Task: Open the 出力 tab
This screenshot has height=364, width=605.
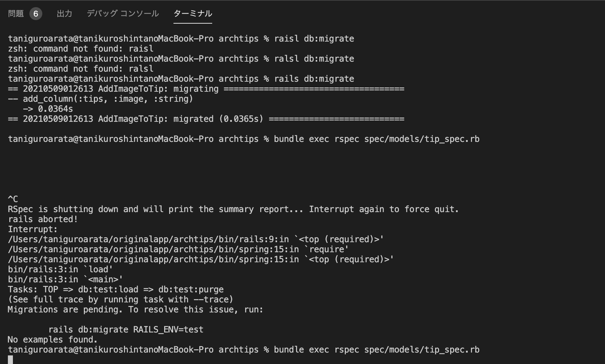Action: click(65, 14)
